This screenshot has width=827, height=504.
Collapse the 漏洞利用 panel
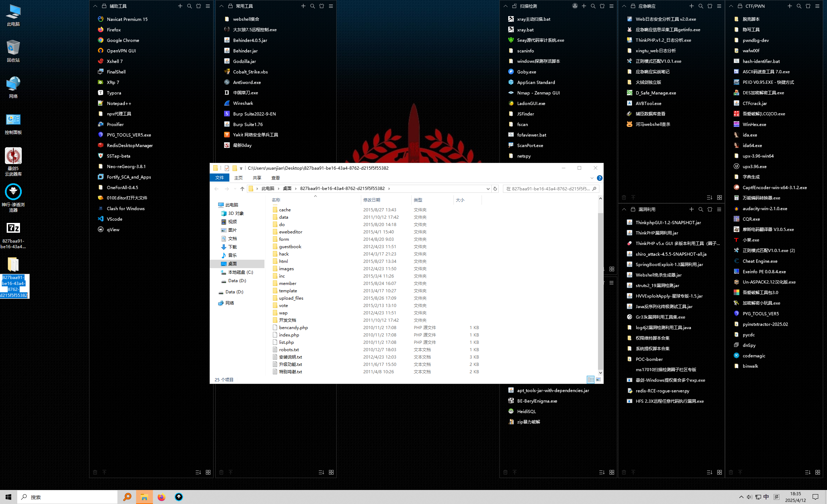[x=624, y=209]
